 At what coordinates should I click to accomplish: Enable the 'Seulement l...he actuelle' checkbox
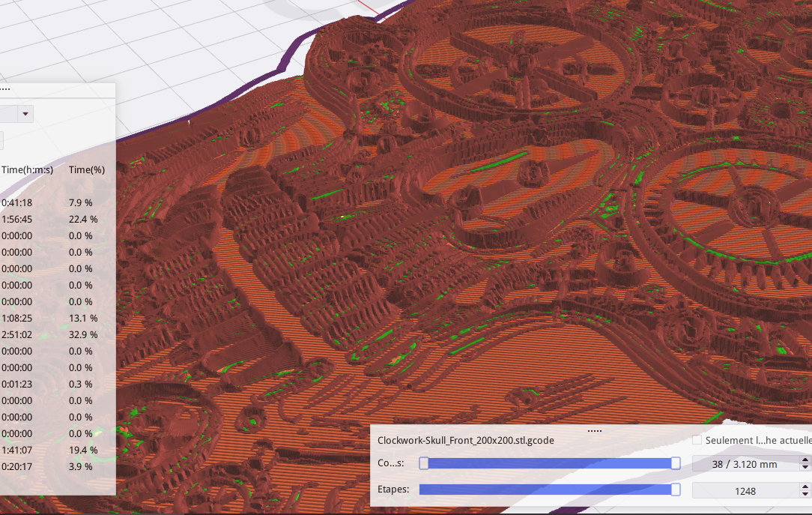697,440
